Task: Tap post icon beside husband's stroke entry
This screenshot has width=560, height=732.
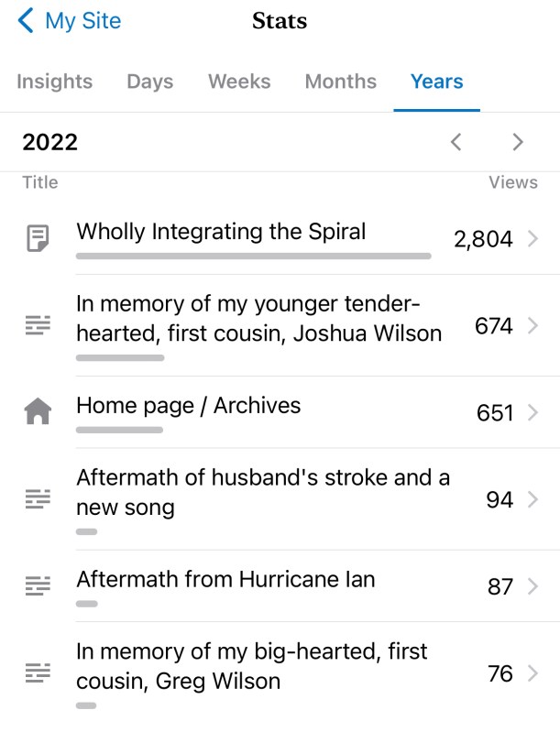Action: 38,499
